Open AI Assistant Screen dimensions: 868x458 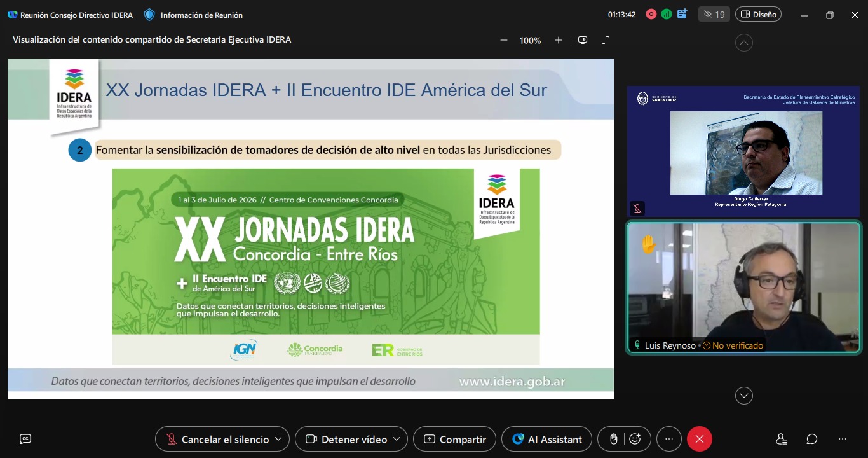[546, 439]
